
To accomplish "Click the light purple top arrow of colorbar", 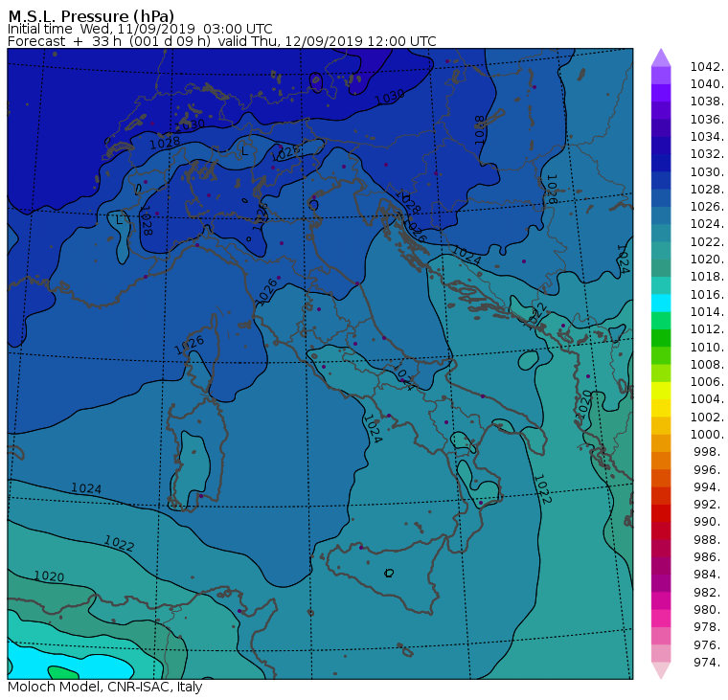I will pos(661,57).
